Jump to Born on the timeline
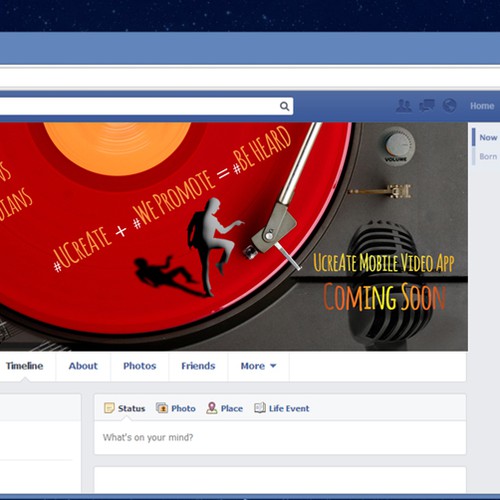Image resolution: width=500 pixels, height=500 pixels. tap(487, 156)
